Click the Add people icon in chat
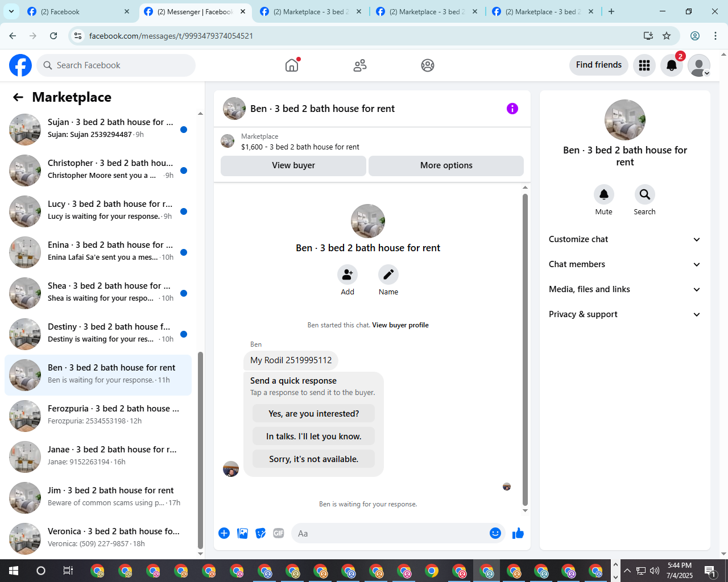Image resolution: width=728 pixels, height=582 pixels. point(348,275)
